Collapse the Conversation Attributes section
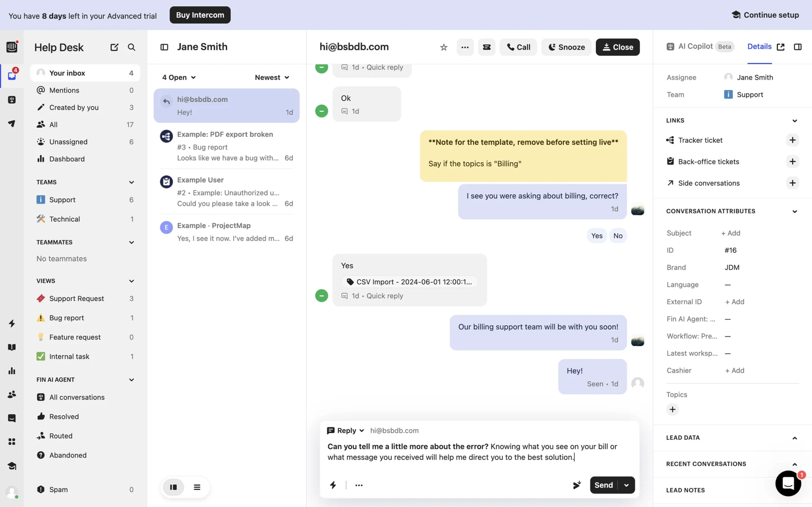The width and height of the screenshot is (812, 507). click(795, 211)
